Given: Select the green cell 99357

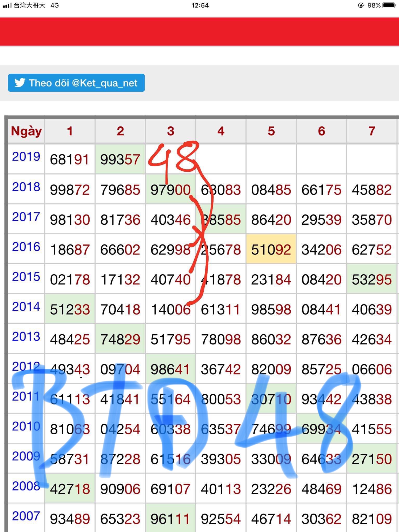Looking at the screenshot, I should pyautogui.click(x=120, y=159).
